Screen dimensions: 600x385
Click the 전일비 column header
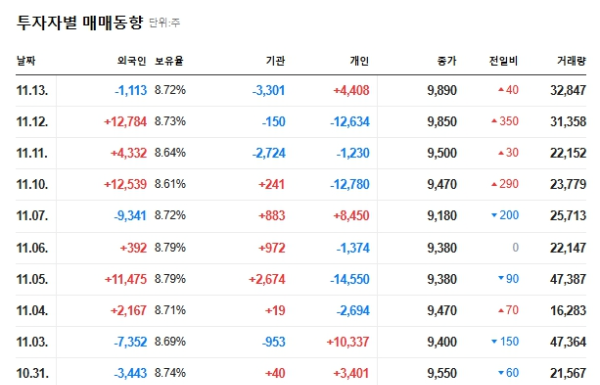504,61
